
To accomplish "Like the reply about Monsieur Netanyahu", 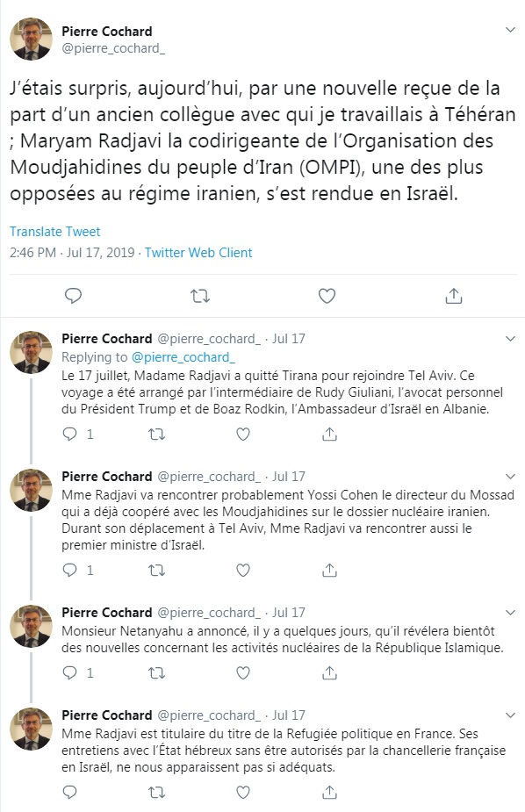I will click(243, 672).
